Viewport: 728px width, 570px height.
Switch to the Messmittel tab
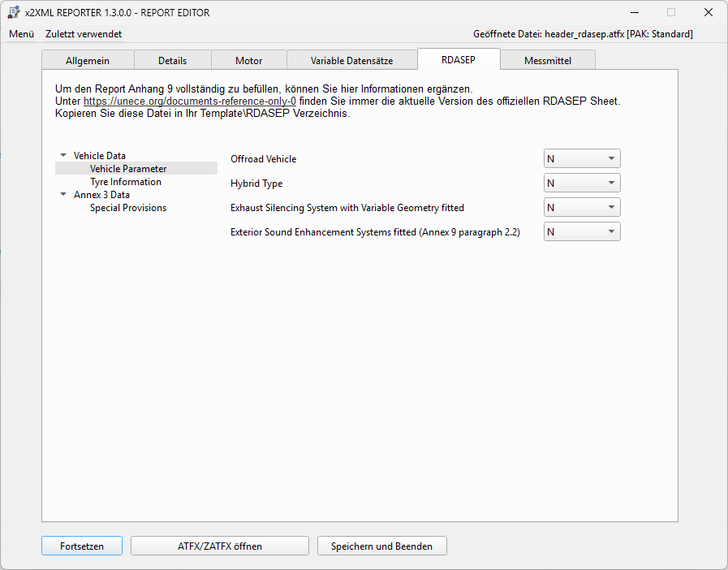pos(548,61)
